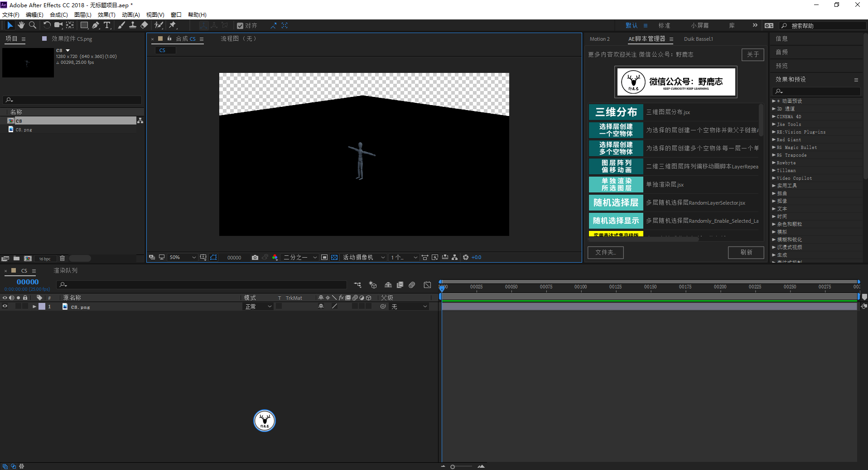
Task: Expand the CS.png layer properties triangle
Action: (x=34, y=307)
